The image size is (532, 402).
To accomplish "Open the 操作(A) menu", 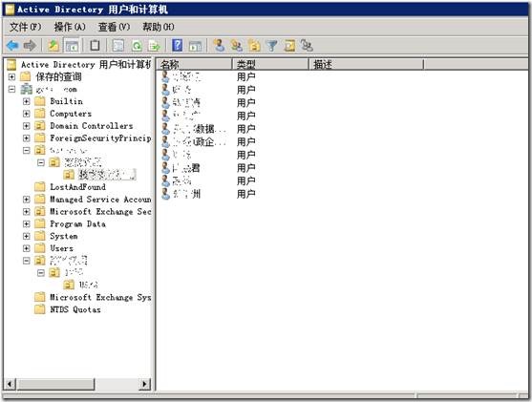I will tap(70, 27).
